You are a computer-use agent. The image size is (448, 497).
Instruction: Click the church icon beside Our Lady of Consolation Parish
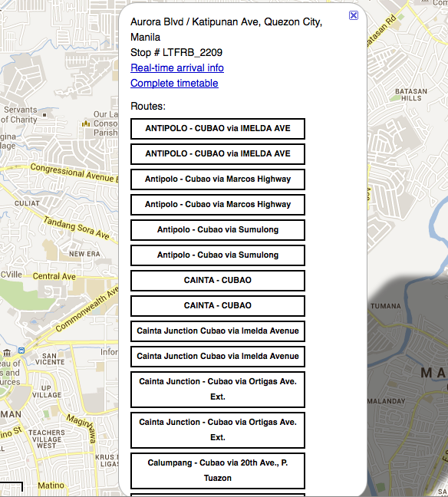[86, 123]
